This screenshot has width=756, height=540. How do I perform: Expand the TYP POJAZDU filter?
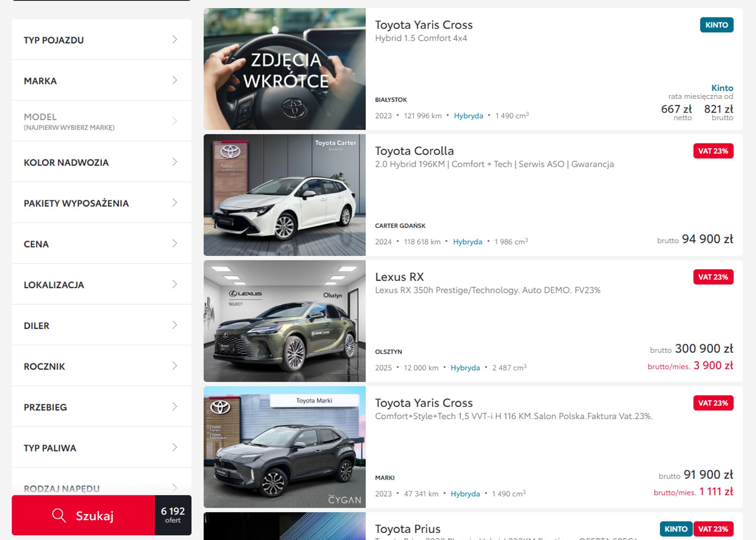coord(101,40)
